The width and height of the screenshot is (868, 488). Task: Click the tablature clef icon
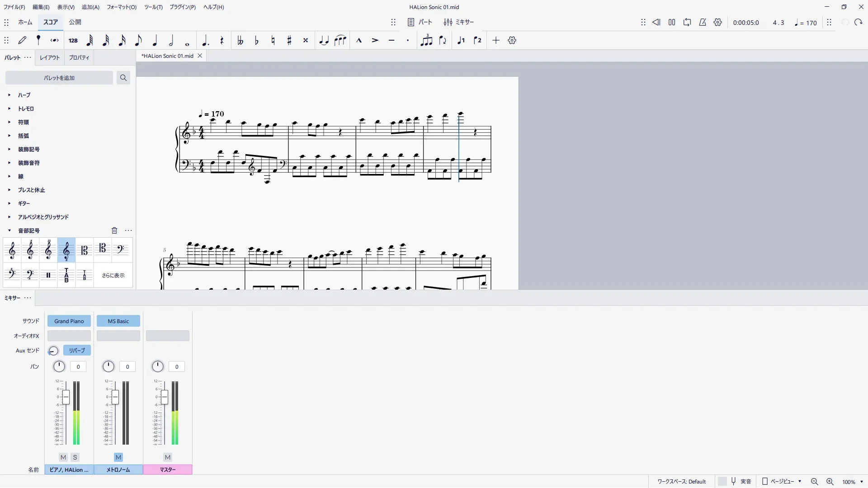point(66,275)
